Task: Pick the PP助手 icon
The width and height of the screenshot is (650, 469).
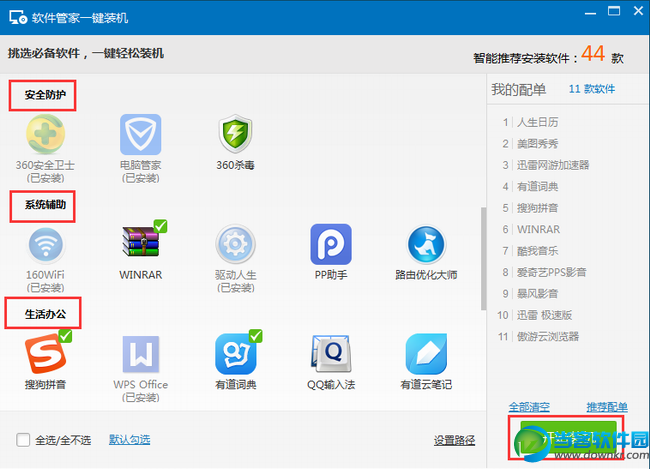Action: (x=331, y=244)
